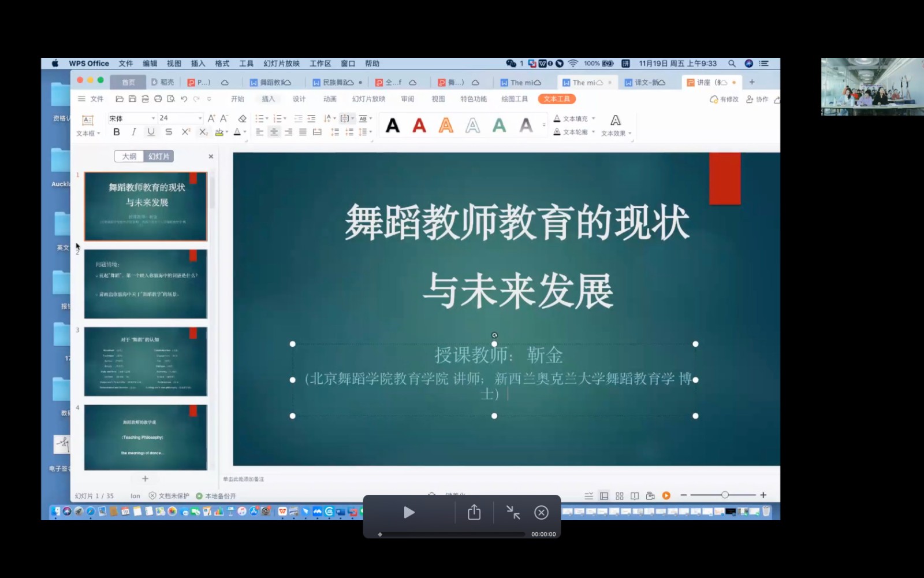Open 幻灯片放映 menu in menu bar
This screenshot has width=924, height=578.
tap(281, 64)
